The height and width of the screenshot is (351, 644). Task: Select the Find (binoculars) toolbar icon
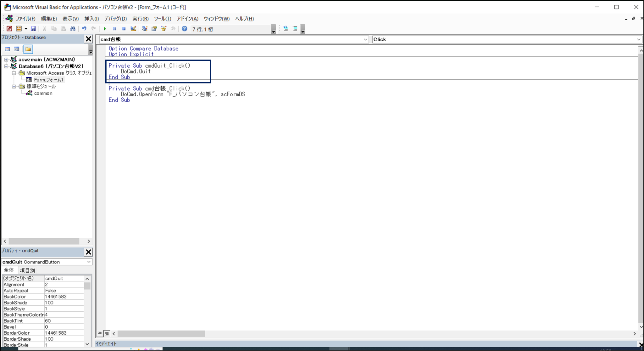(x=73, y=29)
